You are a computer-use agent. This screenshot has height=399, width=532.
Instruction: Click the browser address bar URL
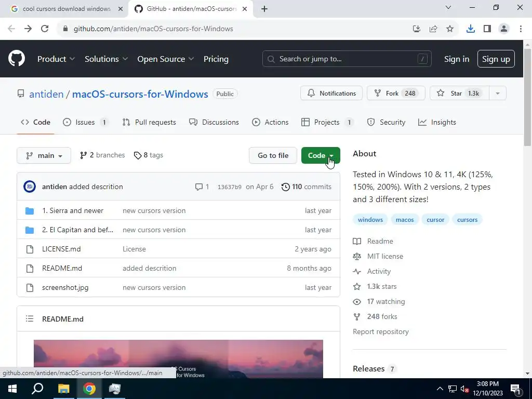pyautogui.click(x=153, y=29)
